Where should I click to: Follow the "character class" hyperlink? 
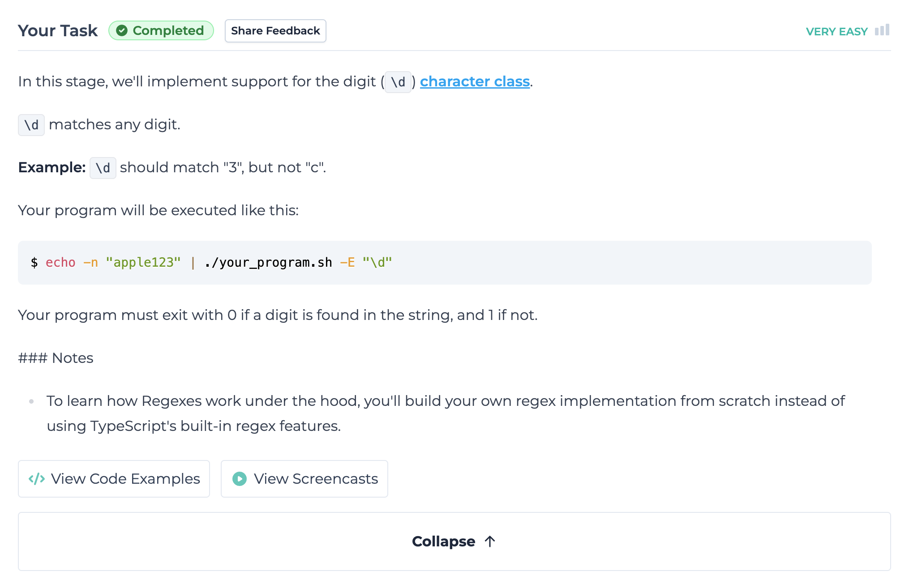click(475, 81)
